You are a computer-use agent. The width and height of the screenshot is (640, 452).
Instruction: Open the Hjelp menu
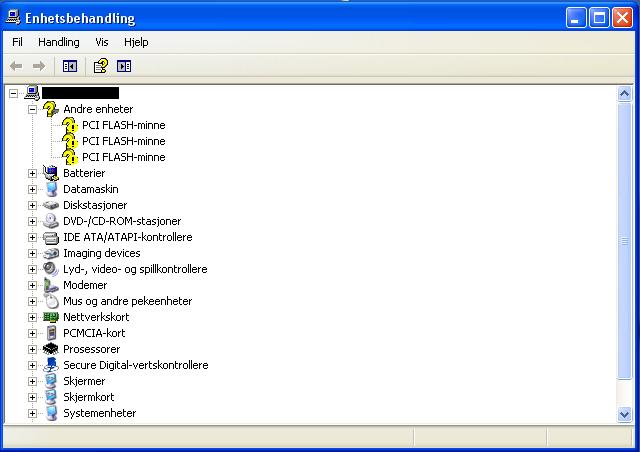[x=136, y=42]
